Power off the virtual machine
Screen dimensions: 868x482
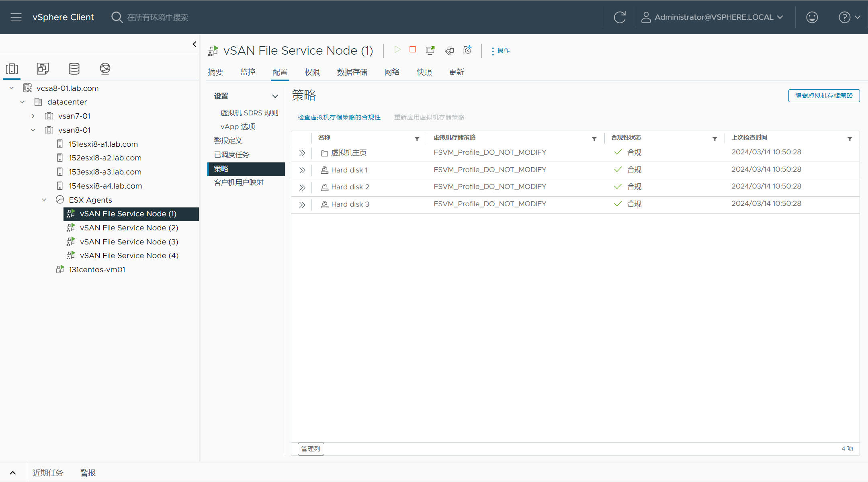[x=413, y=49]
